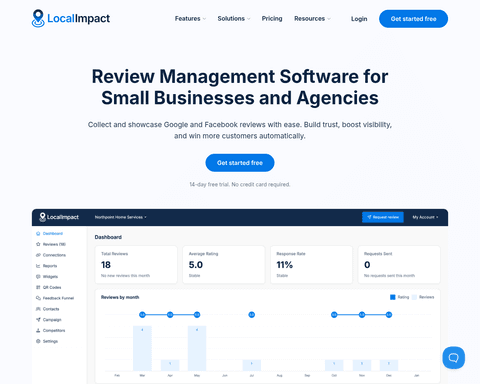Expand the Solutions menu
Viewport: 480px width, 384px height.
coord(234,19)
